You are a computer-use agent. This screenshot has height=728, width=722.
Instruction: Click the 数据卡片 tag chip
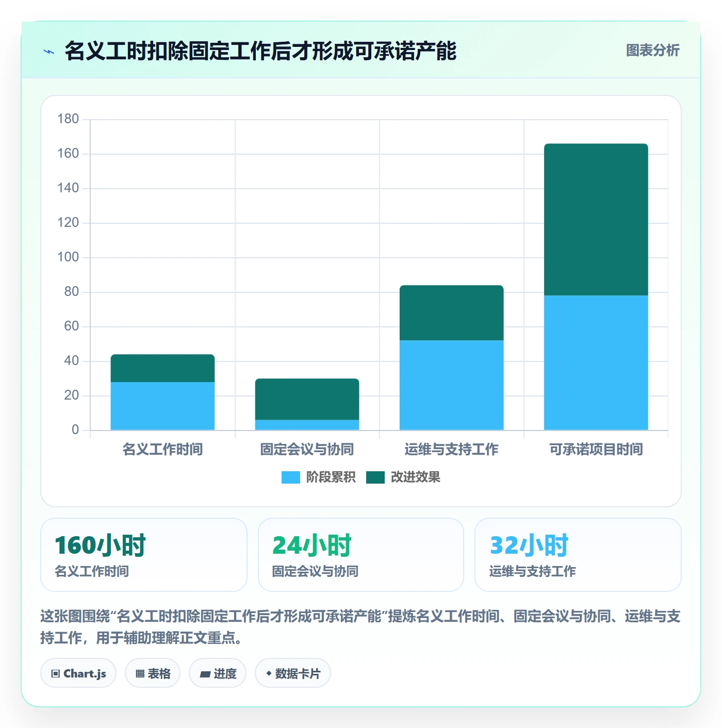293,673
